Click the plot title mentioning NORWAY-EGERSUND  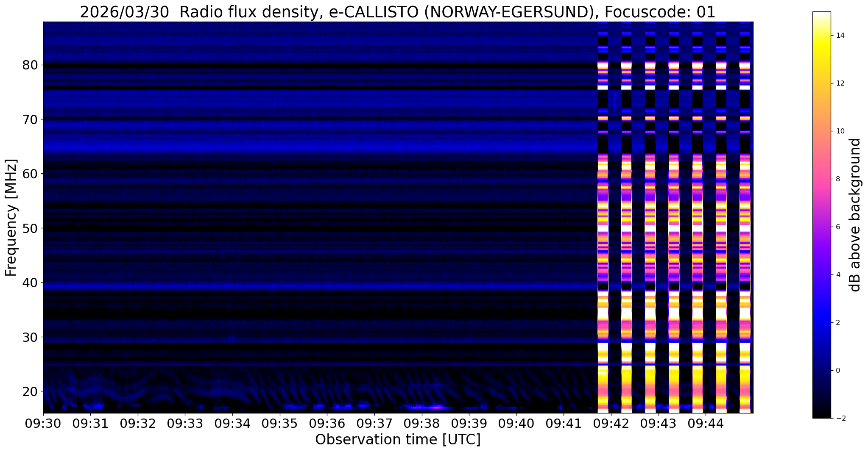click(x=398, y=12)
